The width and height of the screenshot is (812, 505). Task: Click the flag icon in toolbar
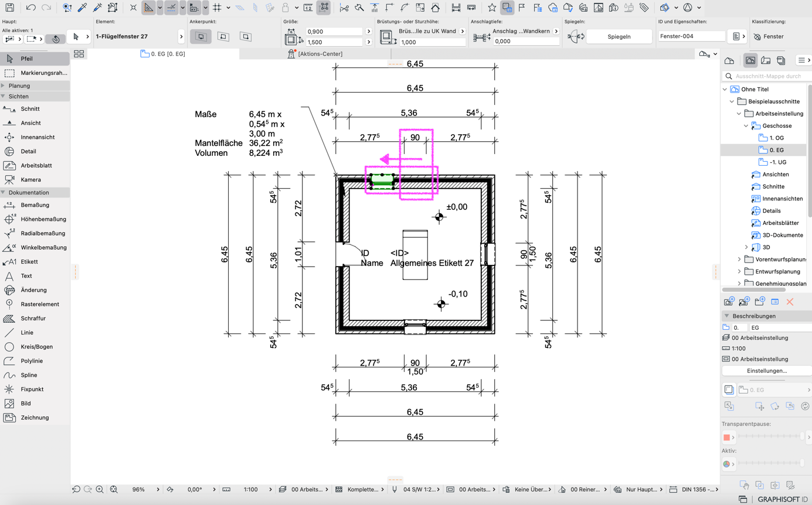pos(522,8)
